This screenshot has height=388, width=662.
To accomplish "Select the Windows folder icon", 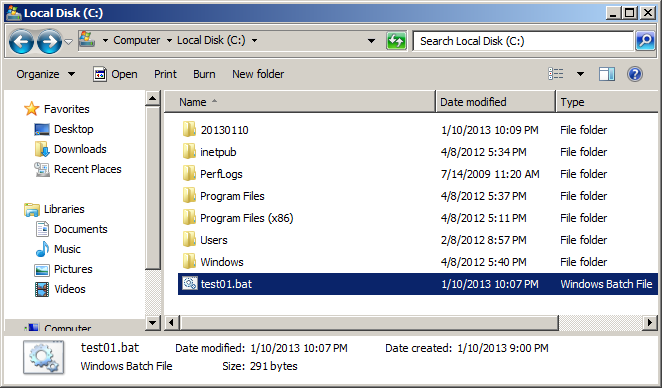I will click(x=189, y=261).
